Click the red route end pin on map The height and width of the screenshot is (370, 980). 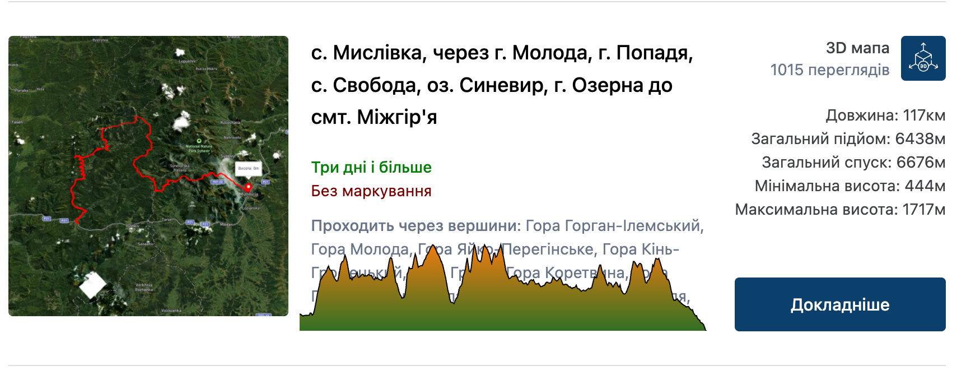click(x=248, y=187)
